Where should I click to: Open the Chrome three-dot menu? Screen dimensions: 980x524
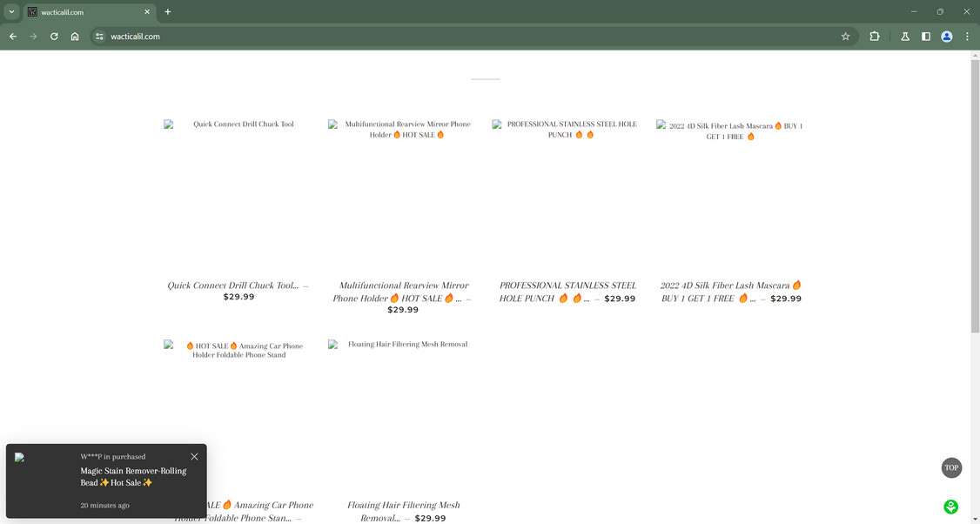966,37
